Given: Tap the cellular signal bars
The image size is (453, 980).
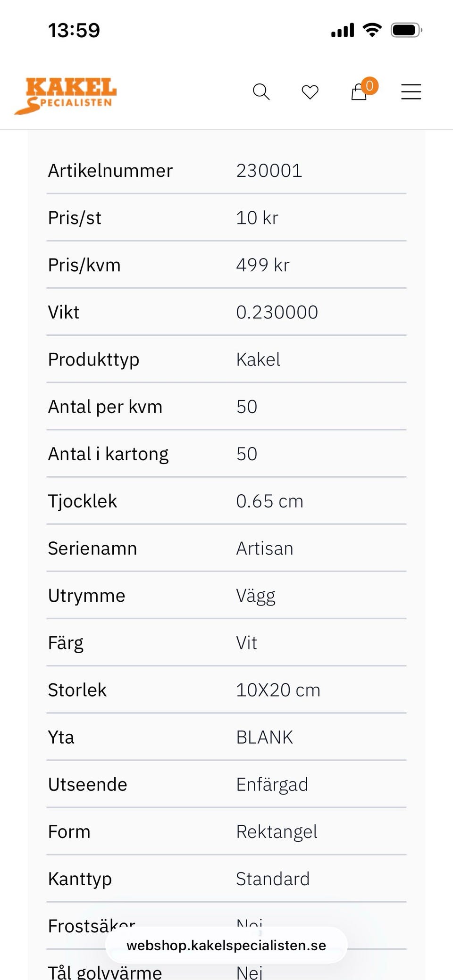Looking at the screenshot, I should [343, 31].
